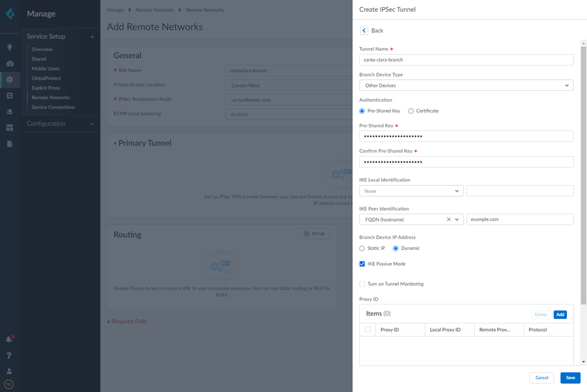Click the dashboard gauge sidebar icon

coord(9,63)
